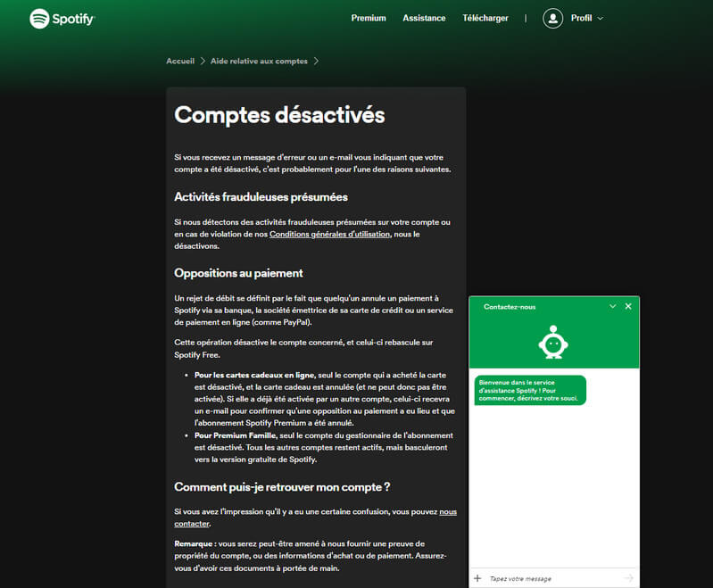
Task: Expand the Profil dropdown arrow
Action: [x=600, y=18]
